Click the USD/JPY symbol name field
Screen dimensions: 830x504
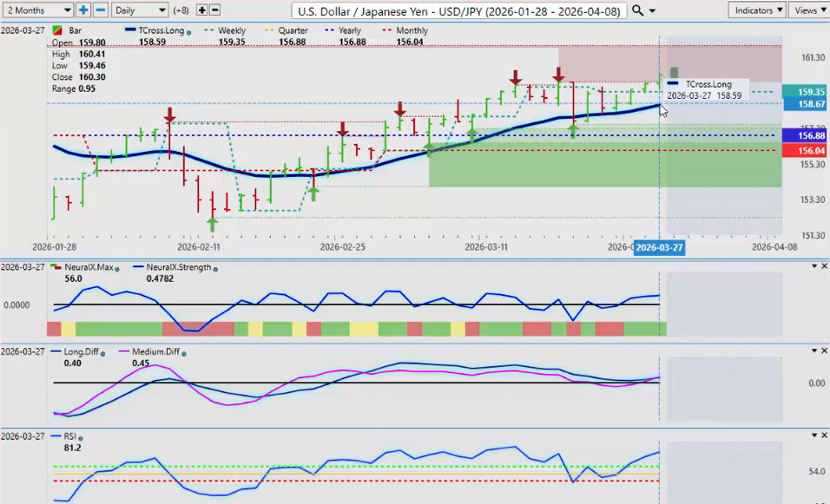pos(459,10)
